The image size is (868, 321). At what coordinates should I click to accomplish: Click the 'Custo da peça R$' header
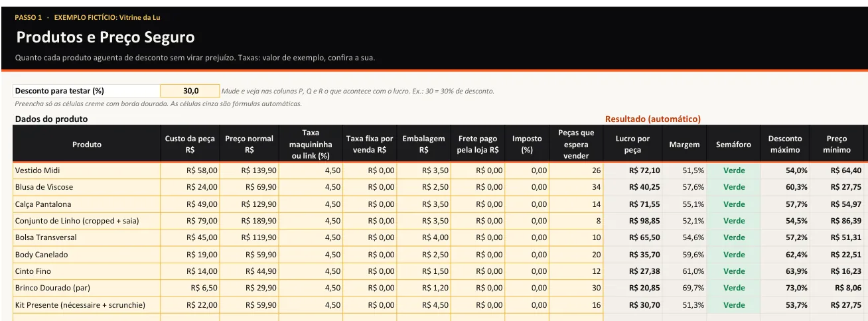tap(190, 144)
